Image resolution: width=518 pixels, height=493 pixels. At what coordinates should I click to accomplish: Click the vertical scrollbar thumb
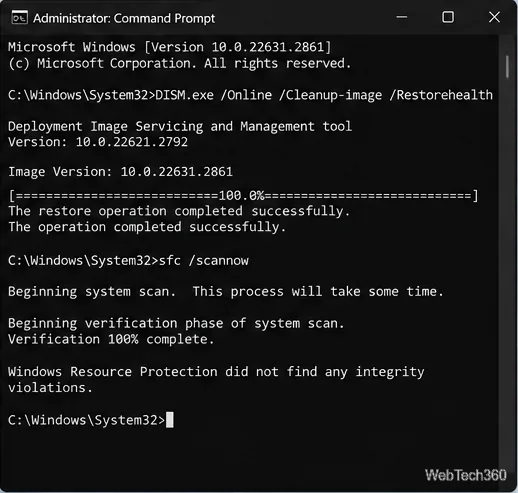(x=507, y=67)
